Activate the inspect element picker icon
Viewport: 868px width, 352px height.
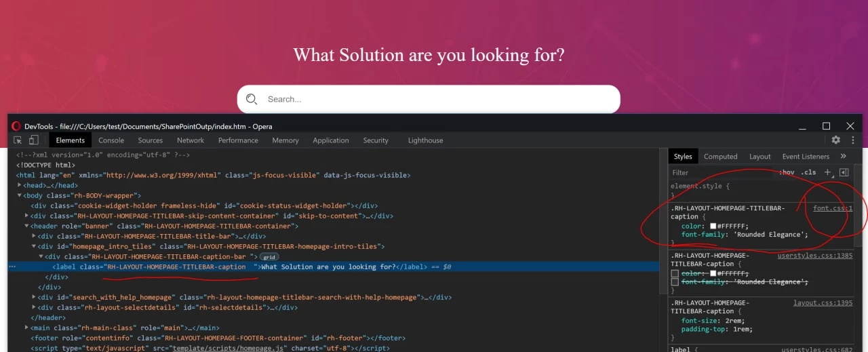18,140
